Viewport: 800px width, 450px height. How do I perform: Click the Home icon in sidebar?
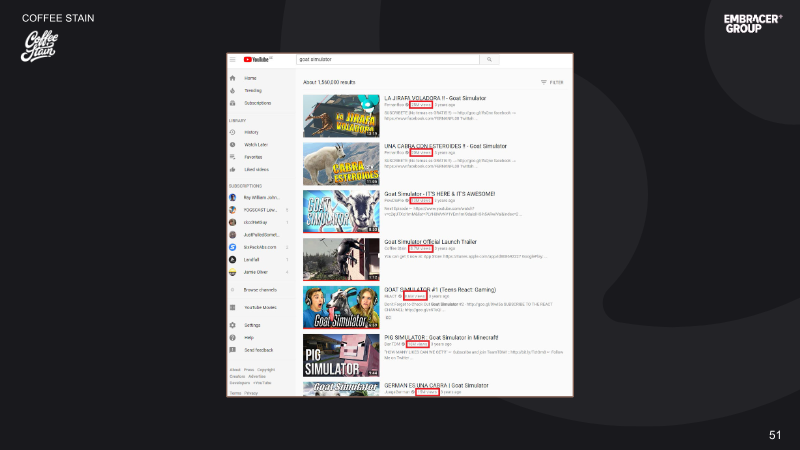[x=233, y=78]
